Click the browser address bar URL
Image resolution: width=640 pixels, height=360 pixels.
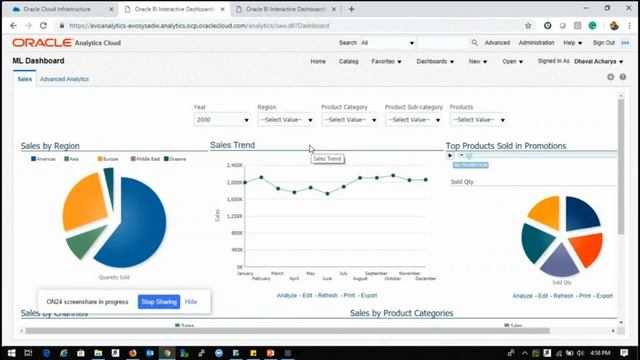point(199,26)
